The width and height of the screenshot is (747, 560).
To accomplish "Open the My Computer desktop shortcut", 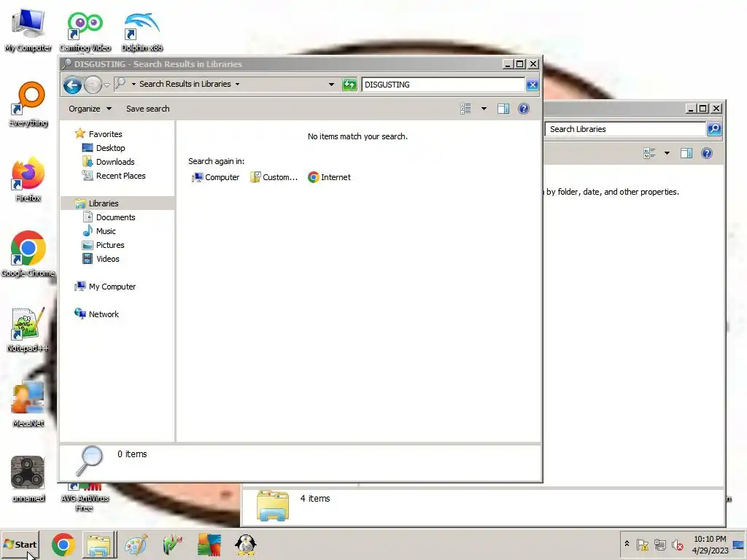I will pyautogui.click(x=28, y=30).
